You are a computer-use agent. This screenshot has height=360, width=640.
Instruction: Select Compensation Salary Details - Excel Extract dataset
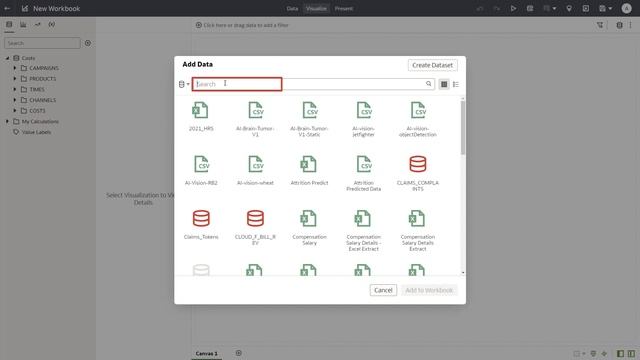click(364, 230)
